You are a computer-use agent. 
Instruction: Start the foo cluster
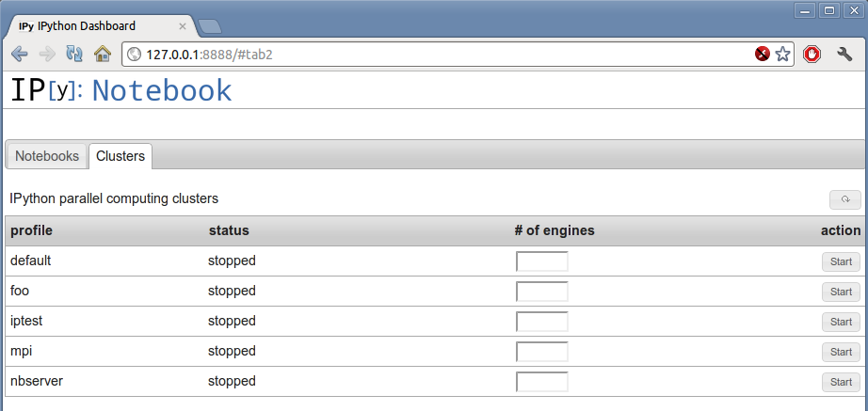pos(841,292)
